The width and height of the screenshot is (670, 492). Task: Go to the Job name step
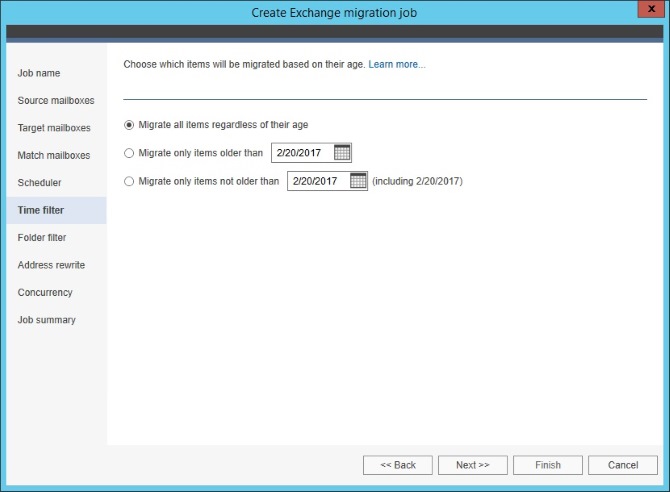coord(39,73)
